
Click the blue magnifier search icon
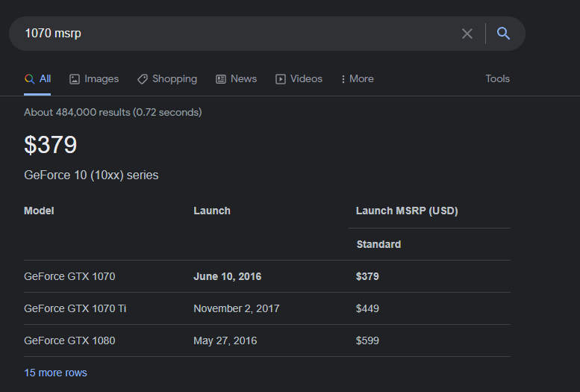(503, 34)
